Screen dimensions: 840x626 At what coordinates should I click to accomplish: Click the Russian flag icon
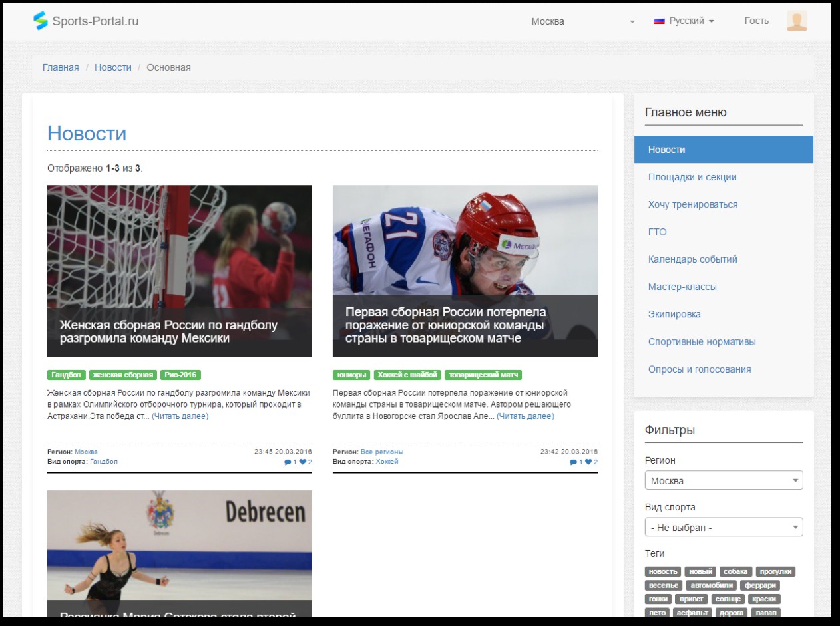click(659, 21)
